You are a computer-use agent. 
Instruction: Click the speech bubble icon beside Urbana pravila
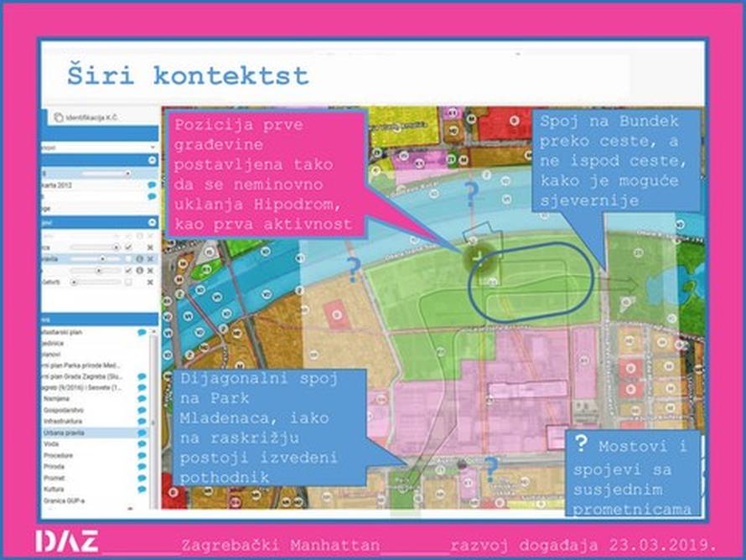[142, 433]
